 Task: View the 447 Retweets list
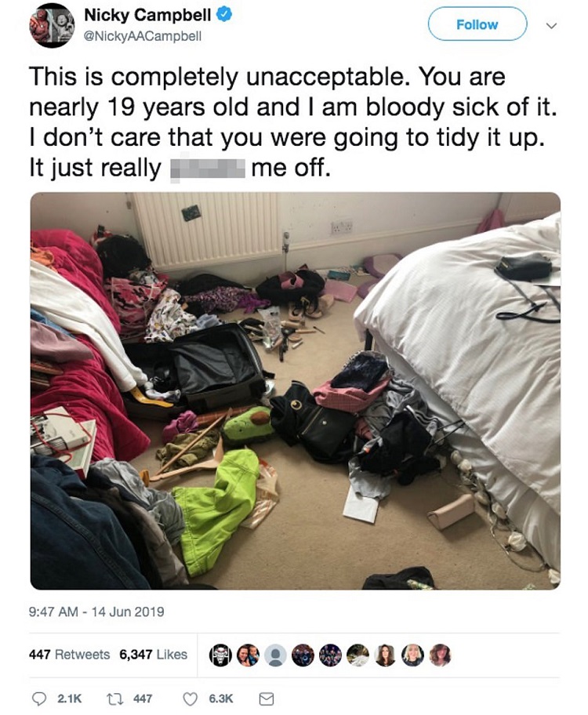69,655
